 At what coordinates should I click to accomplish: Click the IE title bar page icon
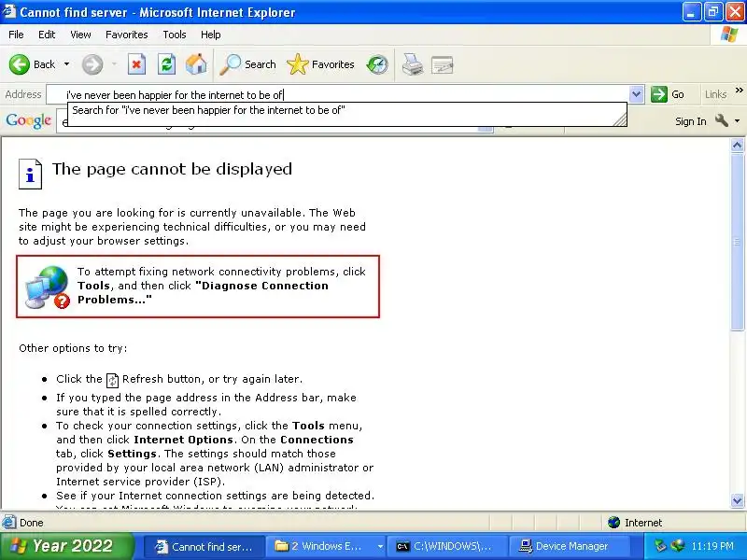(x=9, y=11)
